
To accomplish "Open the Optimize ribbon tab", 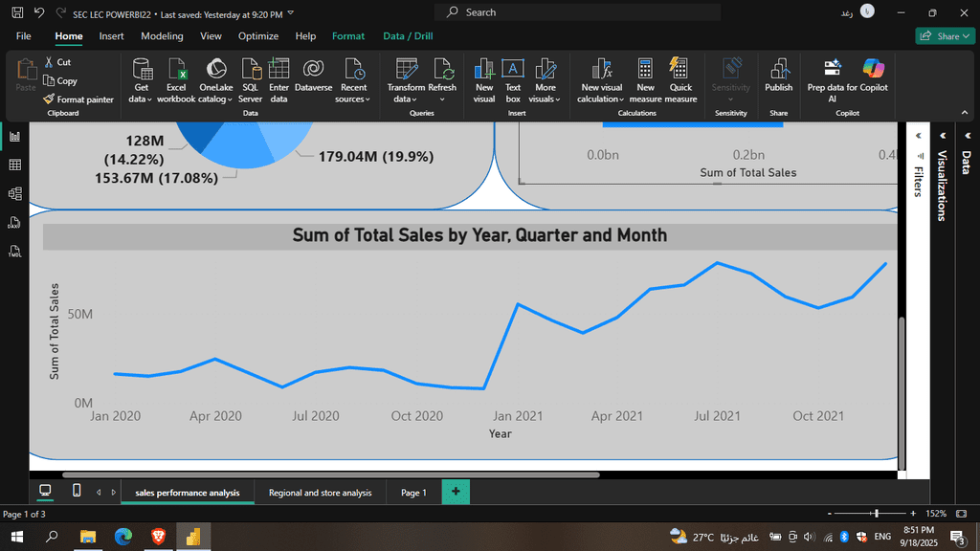I will 258,36.
